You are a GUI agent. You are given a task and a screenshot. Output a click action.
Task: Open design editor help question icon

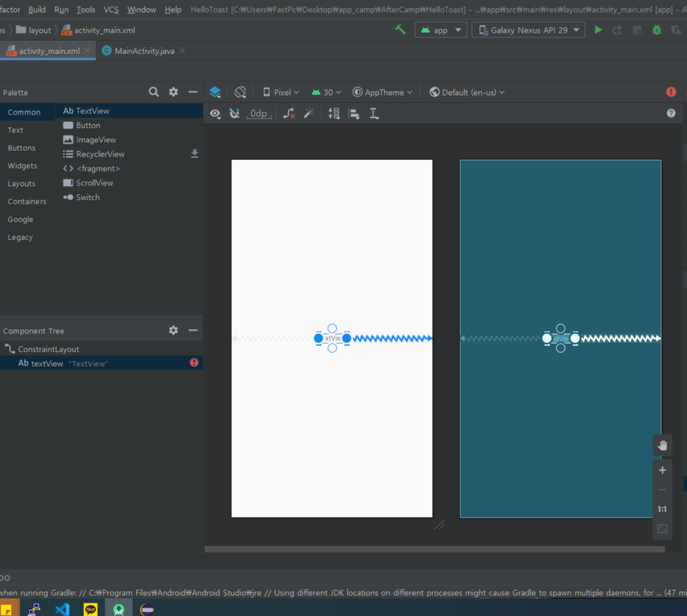click(671, 113)
